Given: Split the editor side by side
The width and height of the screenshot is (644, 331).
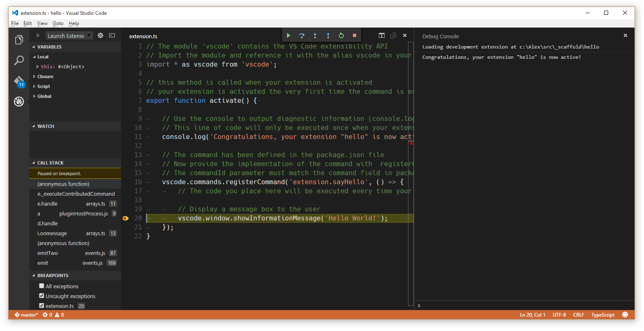Looking at the screenshot, I should click(382, 36).
